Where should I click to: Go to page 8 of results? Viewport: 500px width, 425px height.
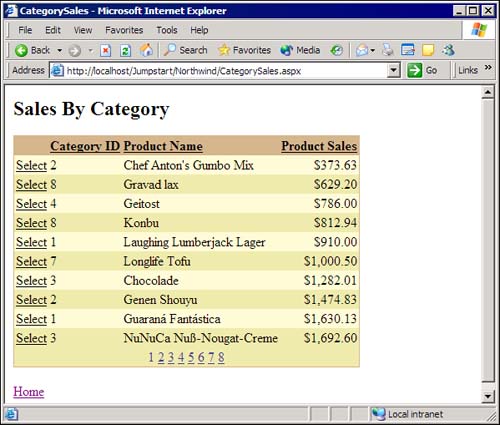[221, 357]
